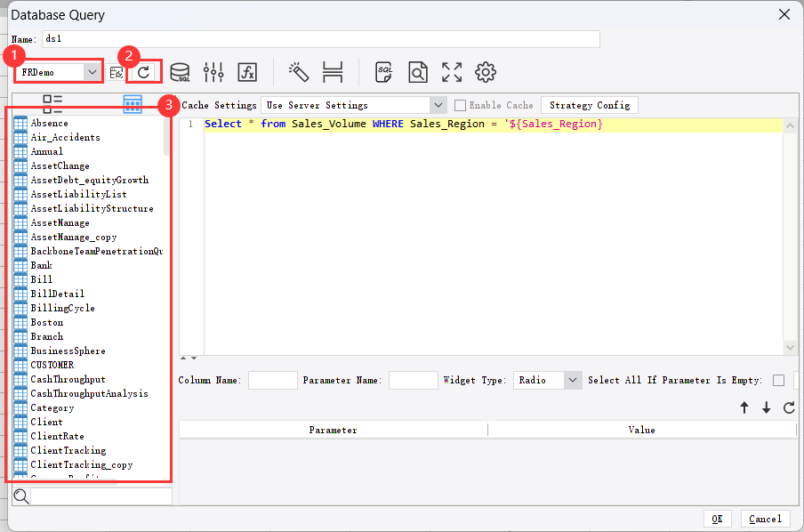Select the ClientTracking table
This screenshot has width=804, height=532.
(68, 450)
